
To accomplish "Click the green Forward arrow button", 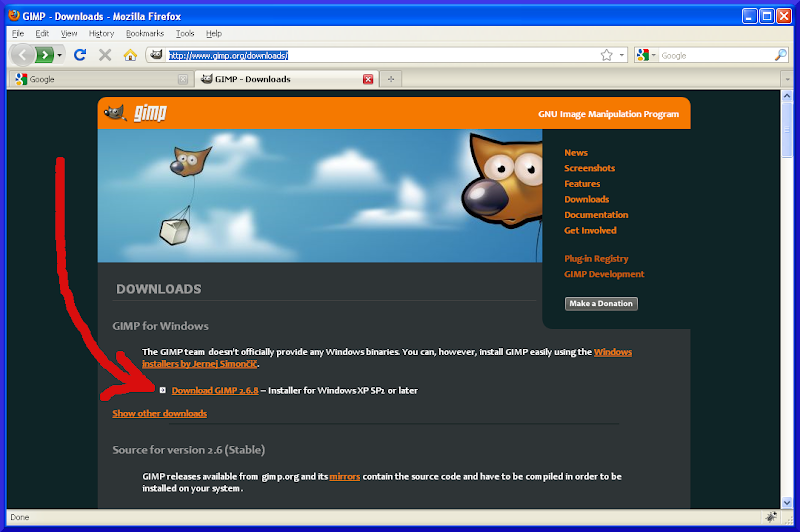I will 45,55.
